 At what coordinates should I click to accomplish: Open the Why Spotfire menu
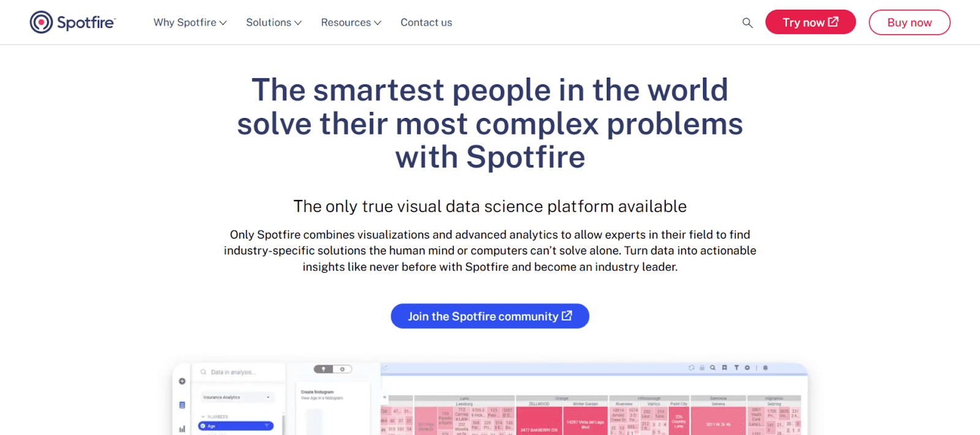coord(190,22)
